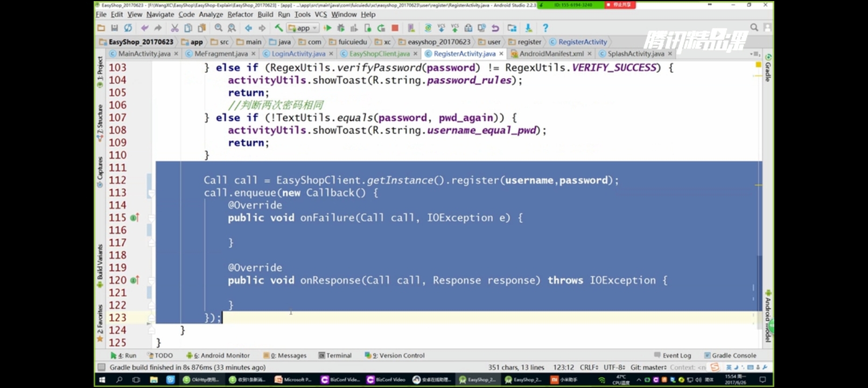This screenshot has width=868, height=388.
Task: Click the Revert purple arrow icon
Action: coord(495,28)
